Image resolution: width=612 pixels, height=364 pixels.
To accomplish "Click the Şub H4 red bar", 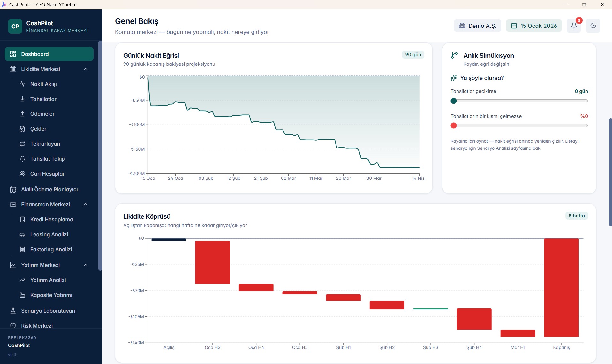I will [x=474, y=319].
